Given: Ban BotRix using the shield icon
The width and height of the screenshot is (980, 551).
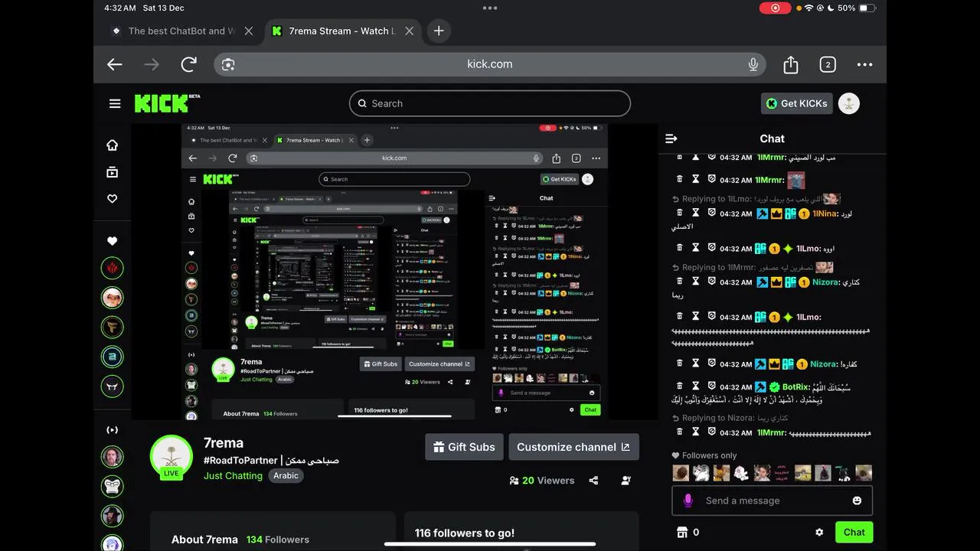Looking at the screenshot, I should [711, 387].
